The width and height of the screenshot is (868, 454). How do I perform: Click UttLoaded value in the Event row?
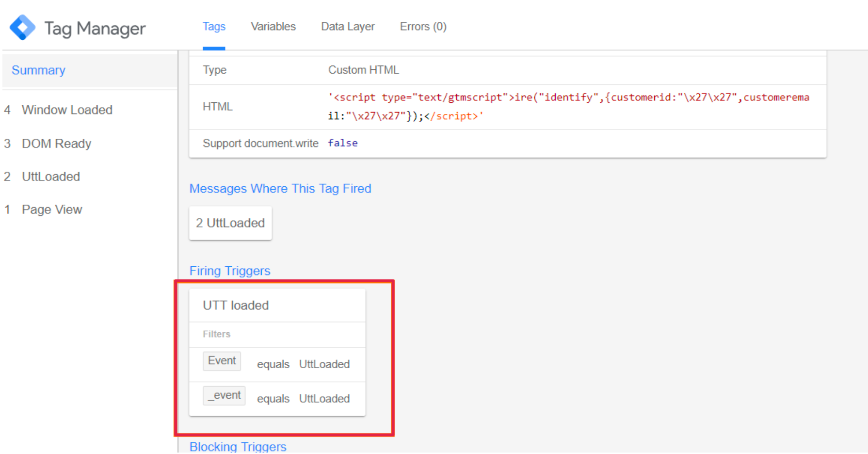[324, 364]
